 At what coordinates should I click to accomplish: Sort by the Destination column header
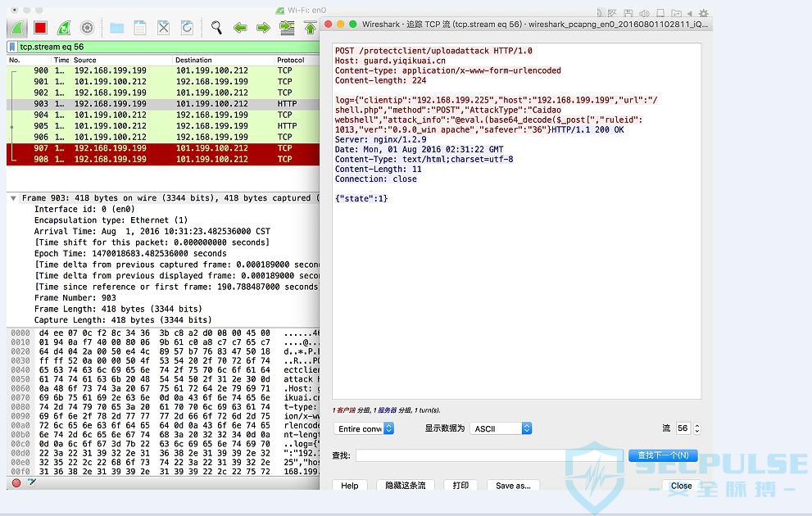pos(193,60)
